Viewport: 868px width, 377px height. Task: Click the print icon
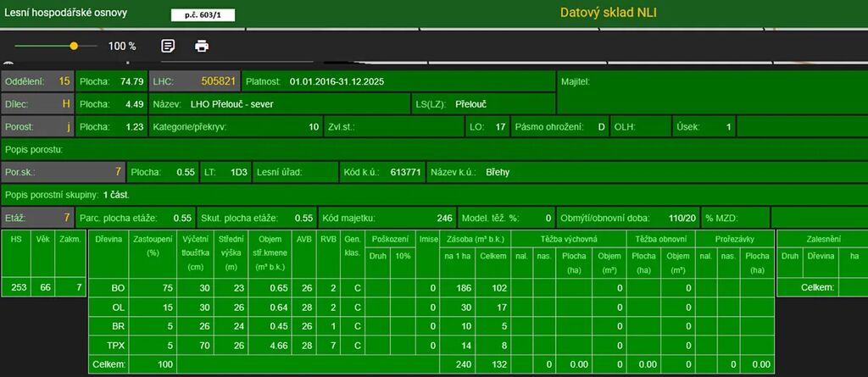point(202,46)
